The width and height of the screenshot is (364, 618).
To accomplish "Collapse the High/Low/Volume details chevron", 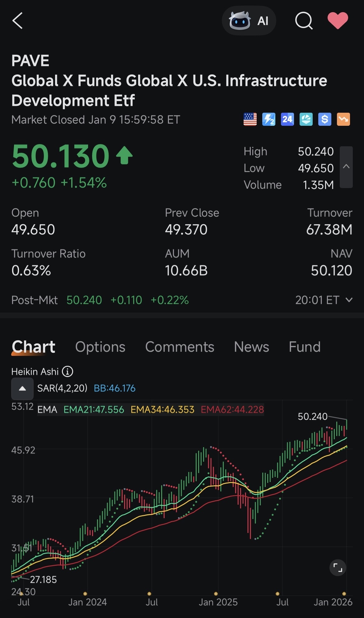I will (346, 167).
